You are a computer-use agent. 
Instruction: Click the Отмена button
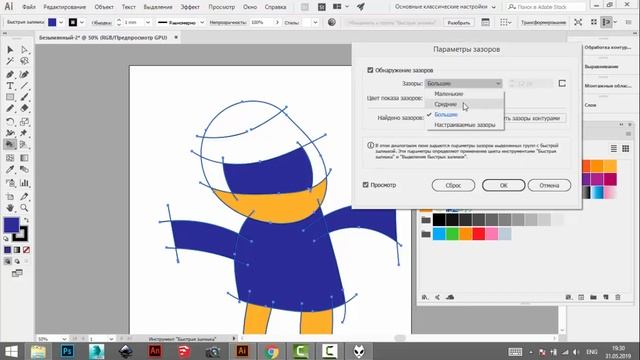(549, 185)
